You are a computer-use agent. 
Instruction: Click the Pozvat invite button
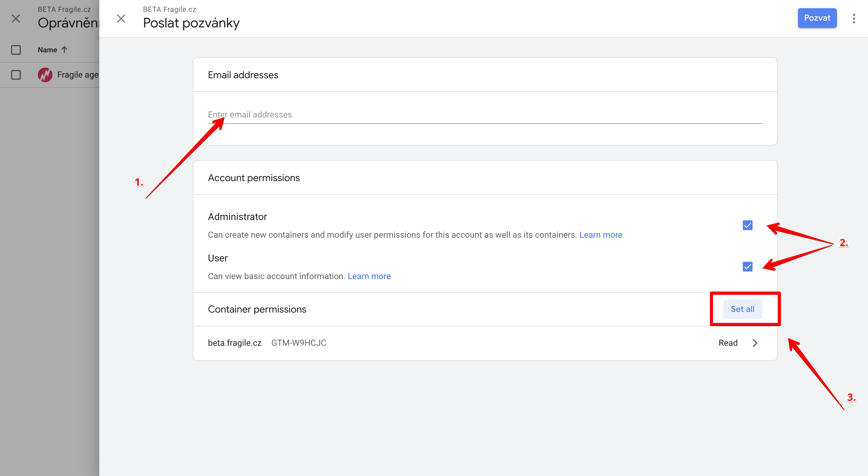point(817,18)
